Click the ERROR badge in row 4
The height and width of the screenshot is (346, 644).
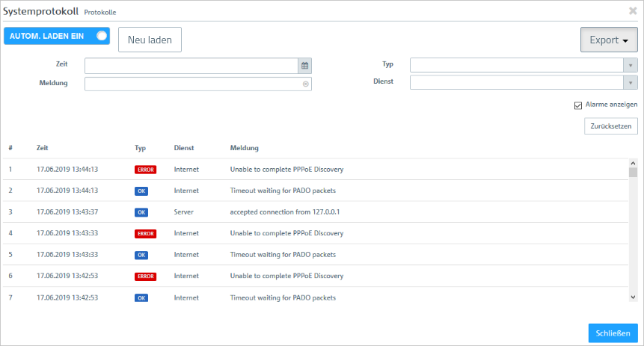(145, 234)
